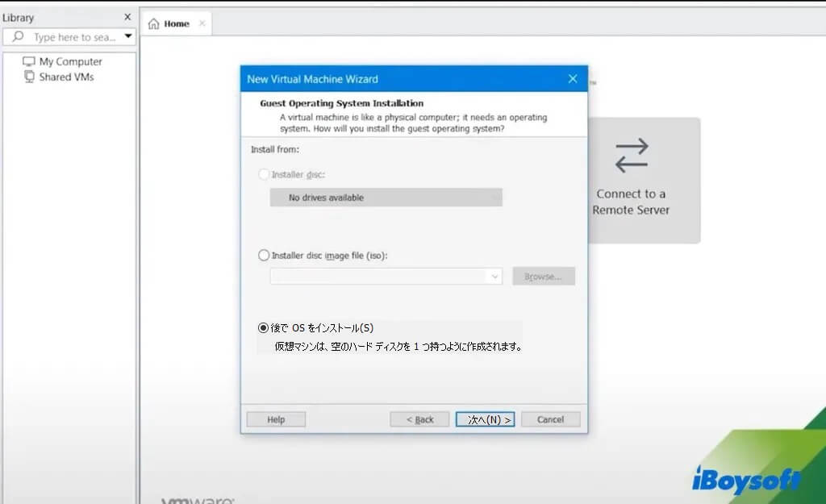The width and height of the screenshot is (826, 504).
Task: Open the ISO image file path dropdown
Action: coord(495,276)
